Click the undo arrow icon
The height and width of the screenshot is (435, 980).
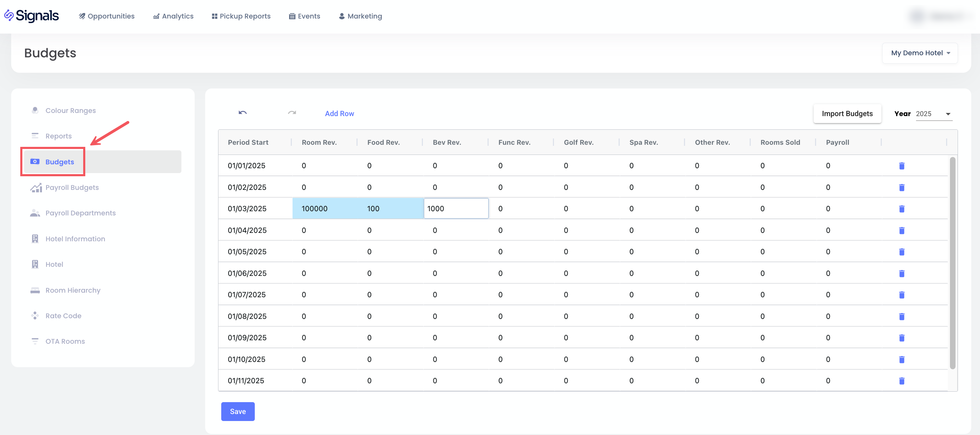coord(242,113)
